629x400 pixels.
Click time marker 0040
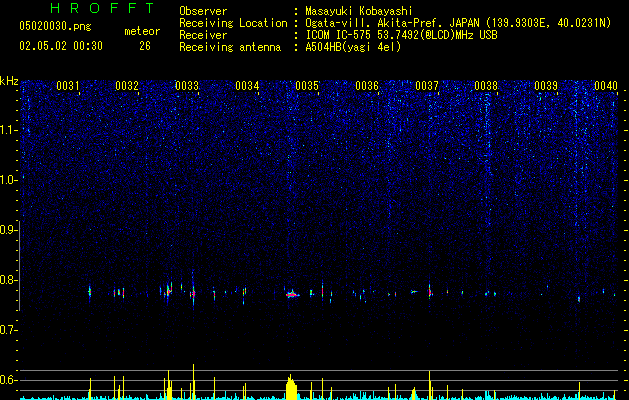click(606, 86)
